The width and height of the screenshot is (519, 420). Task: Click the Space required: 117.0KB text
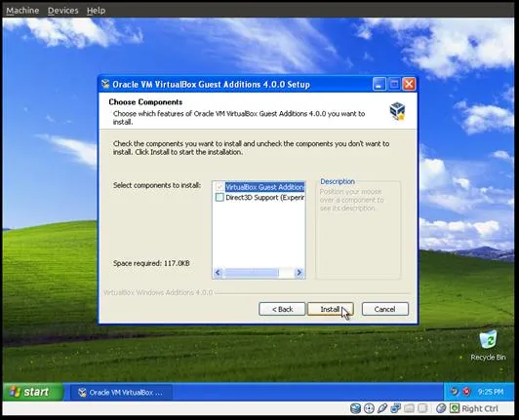point(151,263)
